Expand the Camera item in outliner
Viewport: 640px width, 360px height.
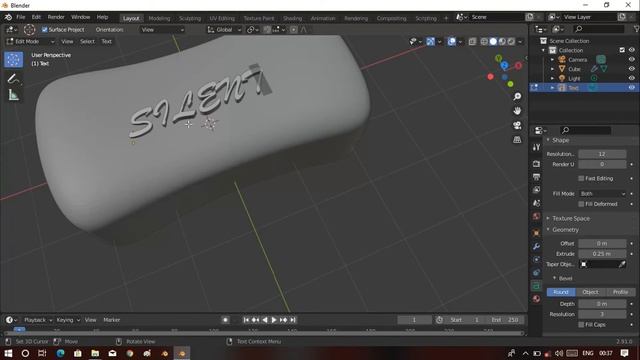tap(553, 60)
